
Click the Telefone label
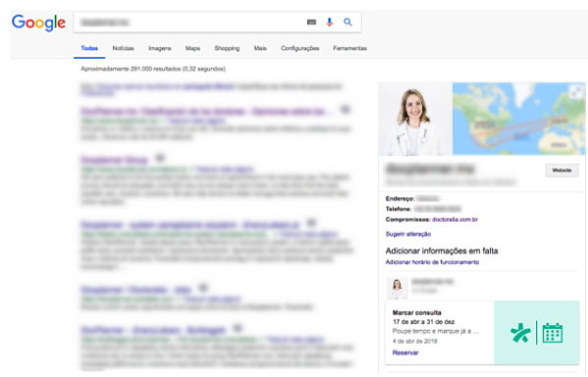click(x=399, y=209)
